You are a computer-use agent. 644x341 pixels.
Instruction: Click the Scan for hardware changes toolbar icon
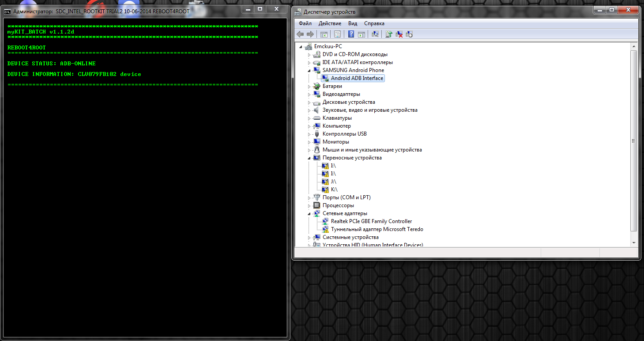tap(375, 34)
